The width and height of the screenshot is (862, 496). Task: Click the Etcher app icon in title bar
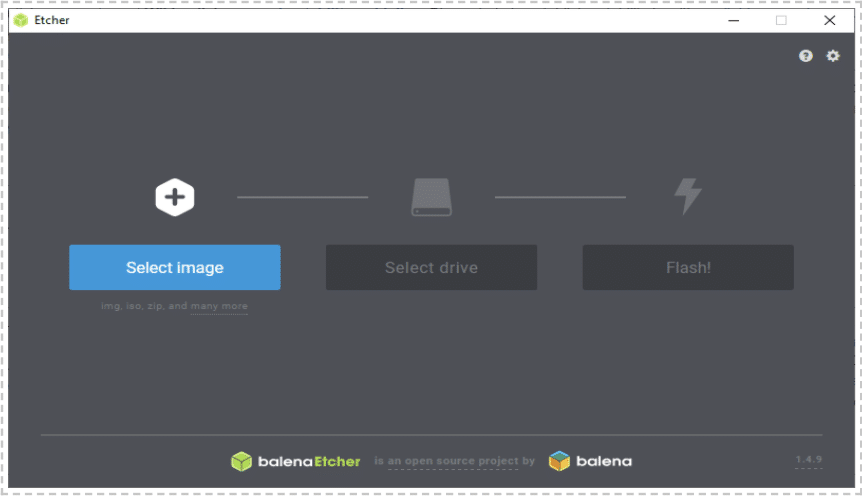pyautogui.click(x=21, y=20)
